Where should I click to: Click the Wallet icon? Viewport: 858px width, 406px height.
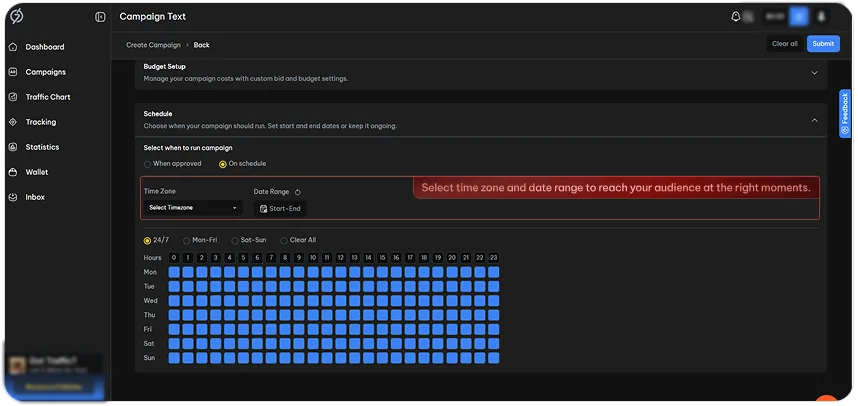coord(14,172)
